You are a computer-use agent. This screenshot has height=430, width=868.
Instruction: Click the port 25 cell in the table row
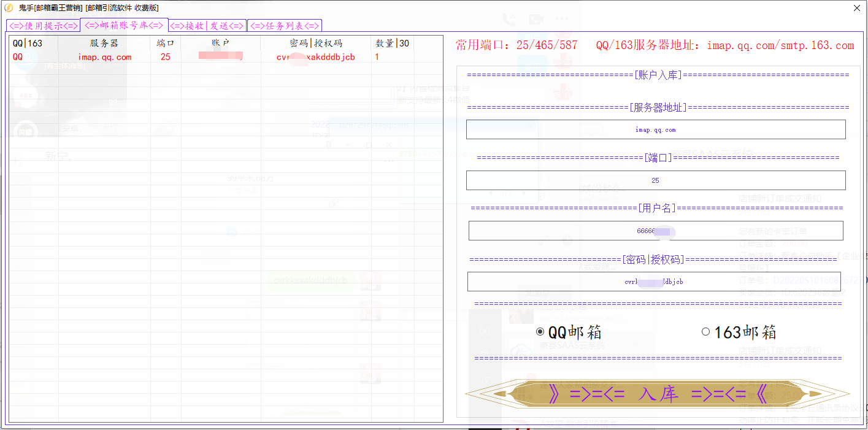[166, 57]
